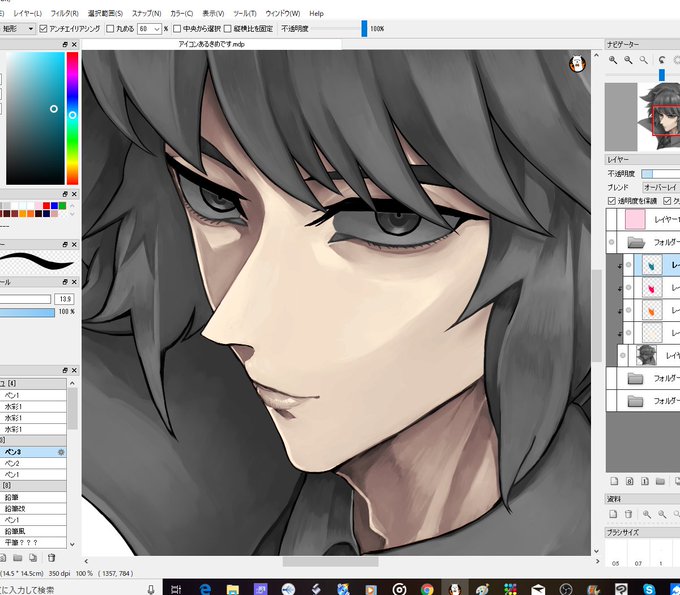
Task: Select the 鉛筆風 brush in the list
Action: point(33,531)
